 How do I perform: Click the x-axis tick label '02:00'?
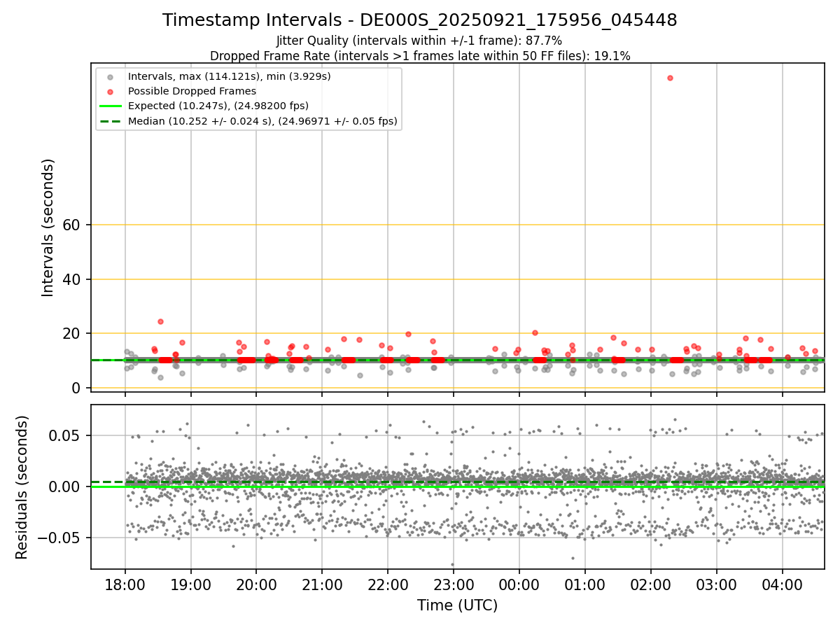[x=651, y=584]
